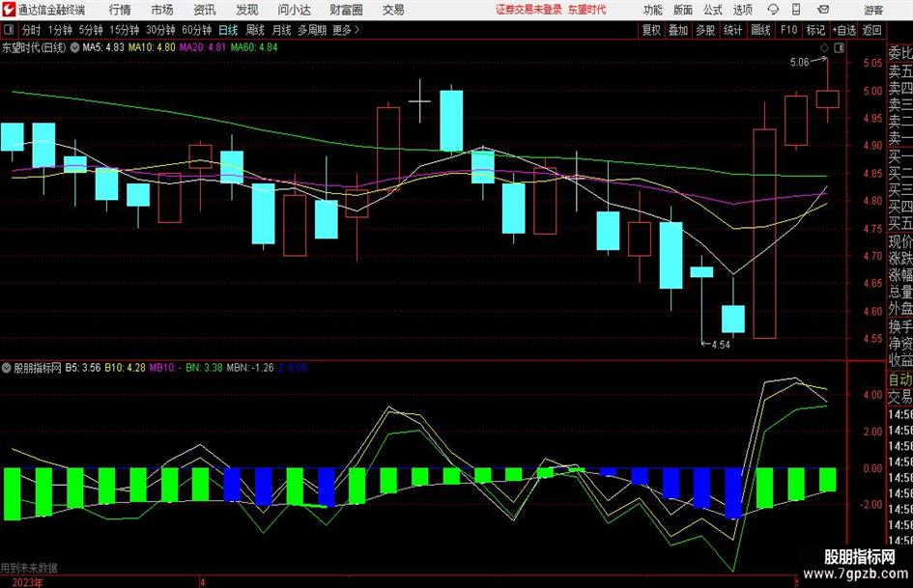Open the 行情 menu
913x588 pixels.
click(120, 10)
